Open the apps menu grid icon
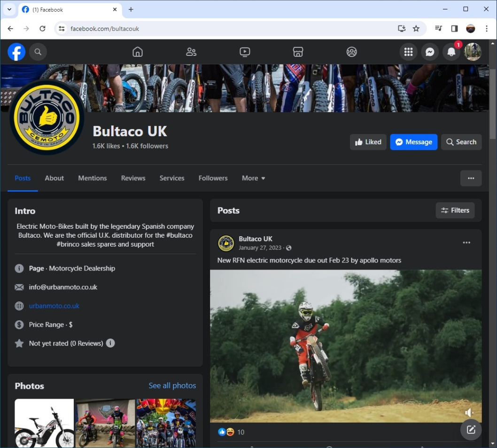 coord(408,52)
